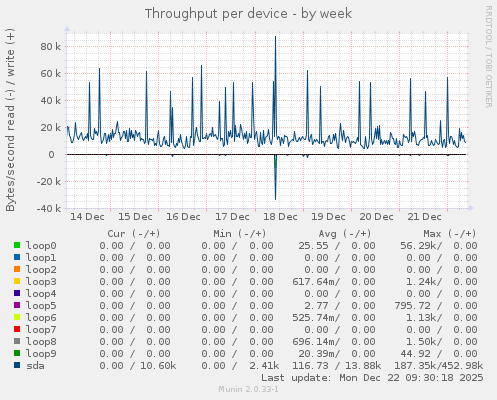The height and width of the screenshot is (400, 497).
Task: Click the loop6 lime legend swatch
Action: pos(17,317)
